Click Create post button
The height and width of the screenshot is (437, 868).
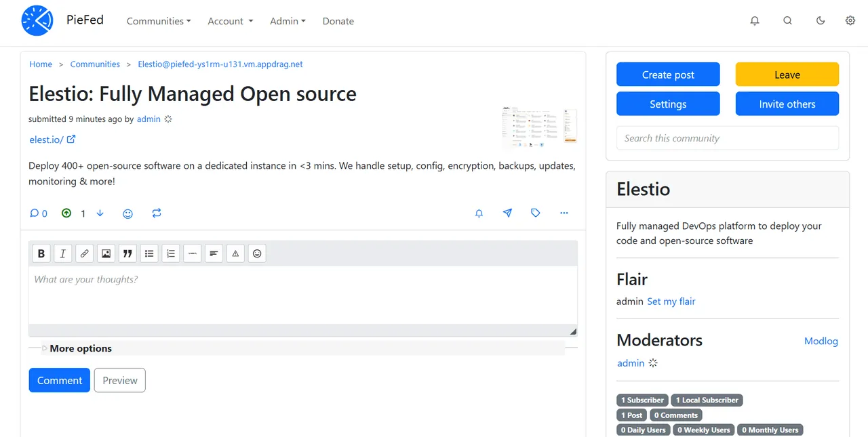[x=668, y=75]
